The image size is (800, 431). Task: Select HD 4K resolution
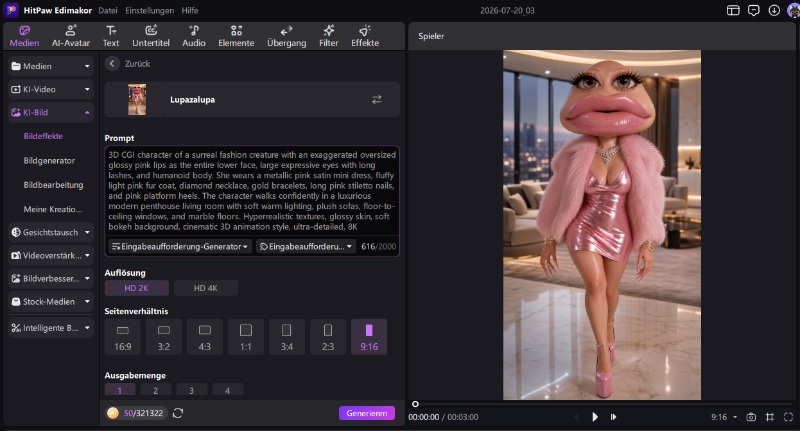(206, 288)
